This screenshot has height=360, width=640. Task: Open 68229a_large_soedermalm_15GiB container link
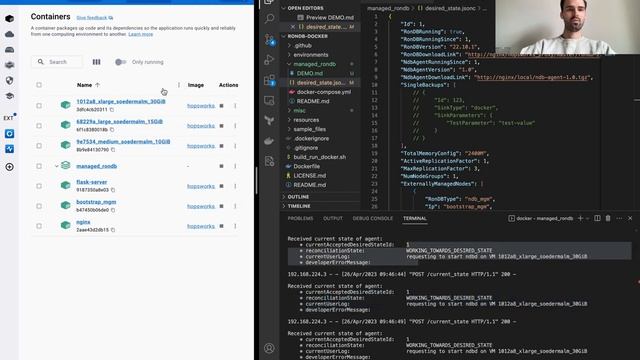click(119, 122)
